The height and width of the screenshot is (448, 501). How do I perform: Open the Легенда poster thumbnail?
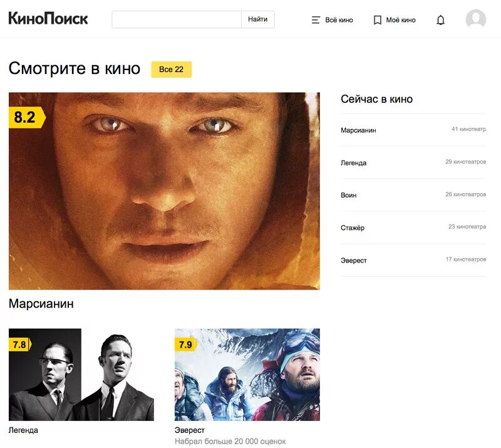point(81,375)
